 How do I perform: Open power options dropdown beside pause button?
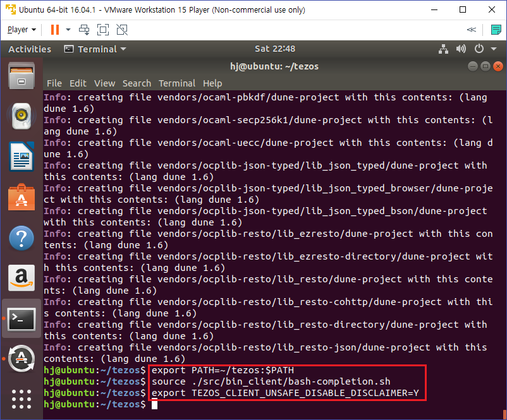point(68,30)
